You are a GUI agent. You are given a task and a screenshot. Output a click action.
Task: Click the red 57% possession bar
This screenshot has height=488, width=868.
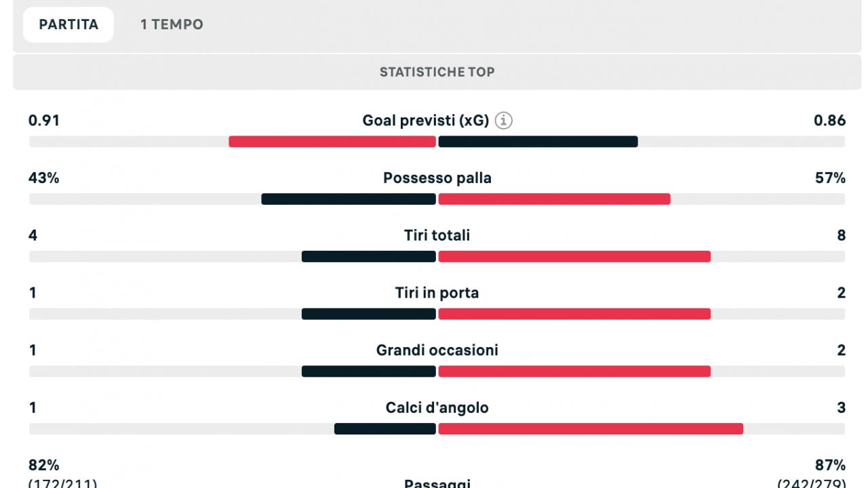coord(554,199)
